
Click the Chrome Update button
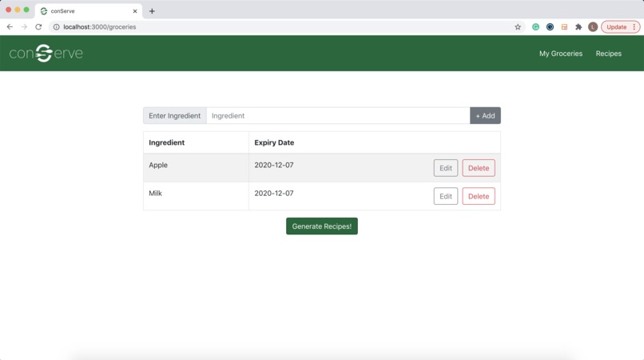(x=620, y=26)
